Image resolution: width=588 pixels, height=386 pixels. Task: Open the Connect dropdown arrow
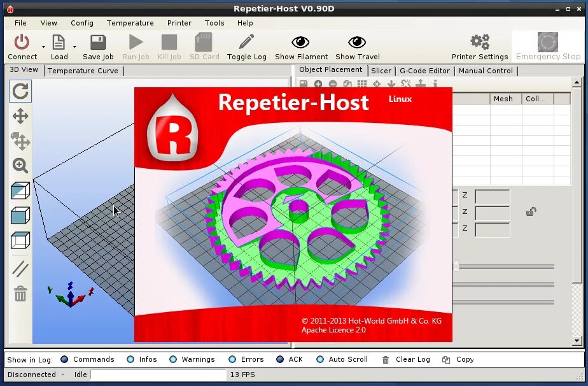(43, 47)
